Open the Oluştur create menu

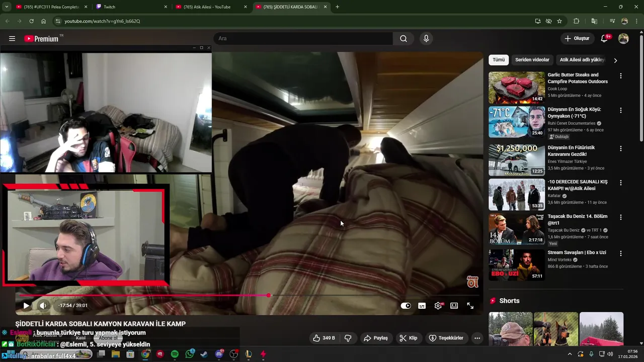pyautogui.click(x=577, y=39)
